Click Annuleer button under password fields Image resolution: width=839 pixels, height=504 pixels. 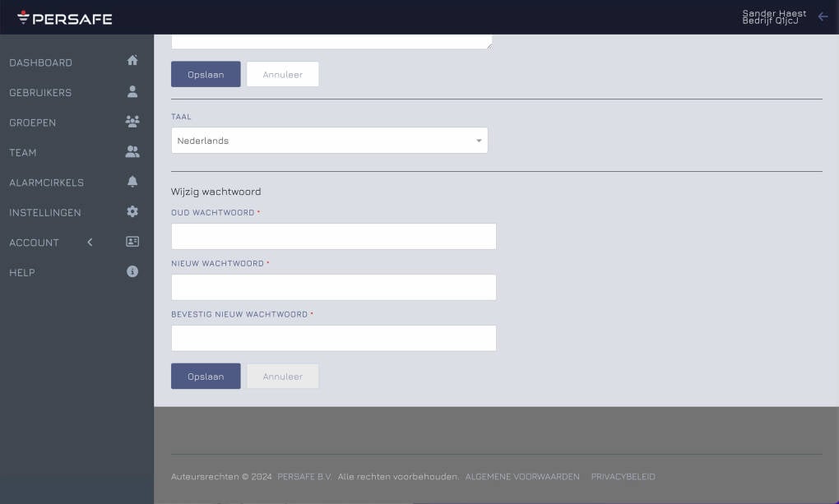tap(282, 376)
